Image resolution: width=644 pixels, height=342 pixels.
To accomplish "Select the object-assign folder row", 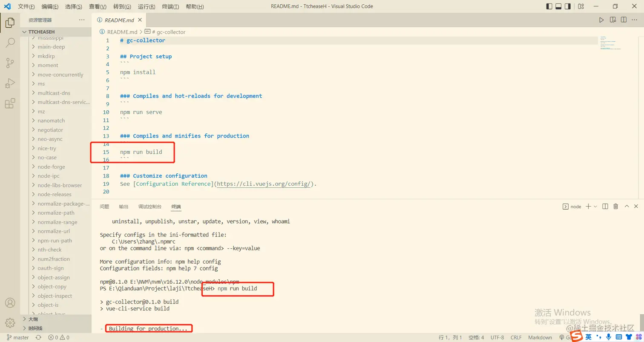I will (56, 277).
